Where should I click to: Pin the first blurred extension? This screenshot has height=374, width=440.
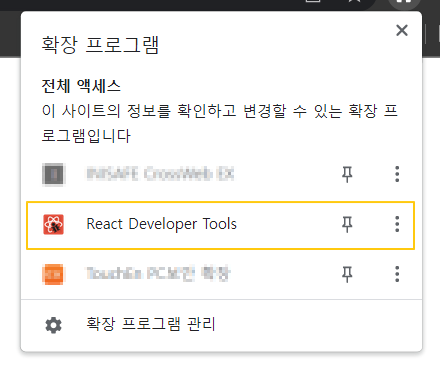tap(347, 174)
